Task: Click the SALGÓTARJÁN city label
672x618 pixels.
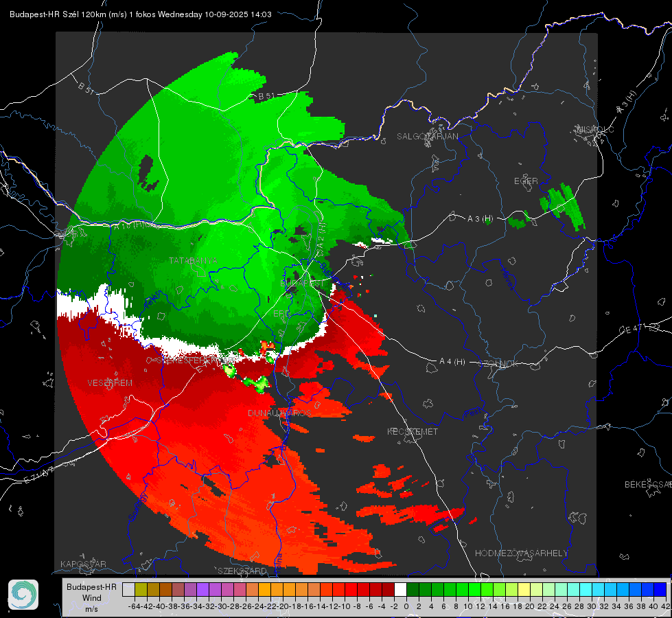Action: pos(427,137)
